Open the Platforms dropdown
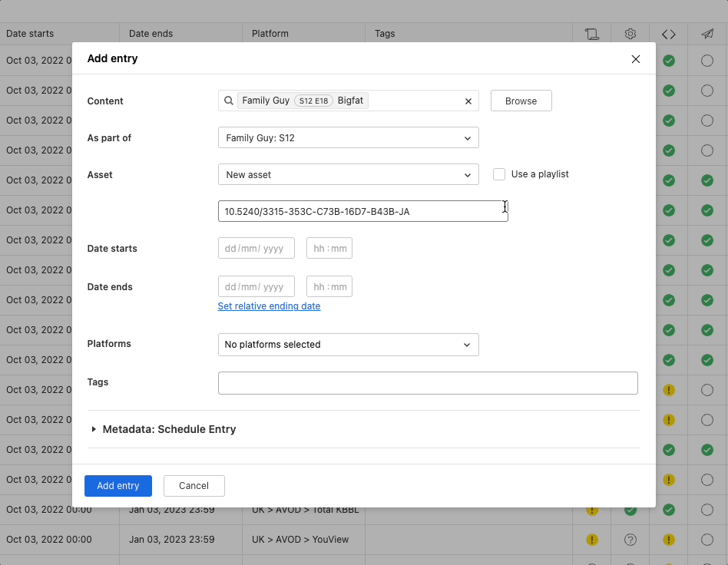Image resolution: width=728 pixels, height=565 pixels. pyautogui.click(x=348, y=345)
